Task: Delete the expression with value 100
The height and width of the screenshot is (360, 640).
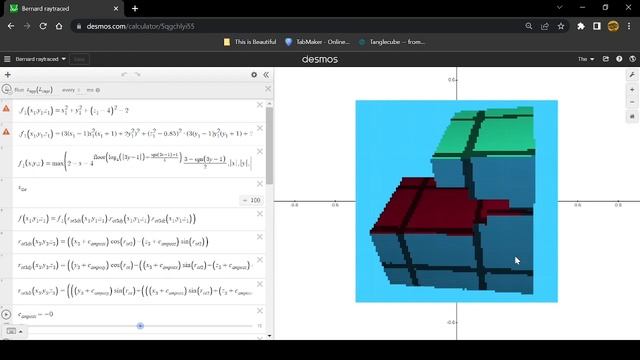Action: pyautogui.click(x=260, y=184)
